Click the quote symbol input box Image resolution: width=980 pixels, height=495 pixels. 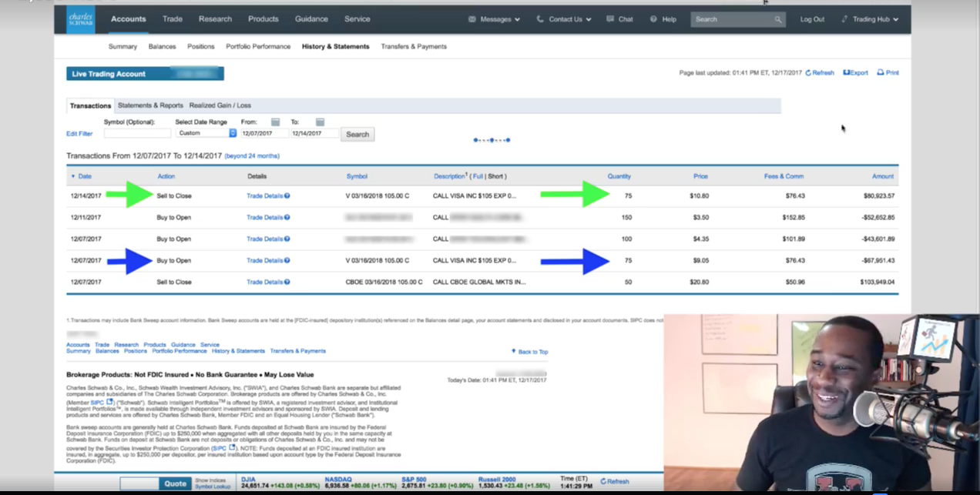point(139,483)
